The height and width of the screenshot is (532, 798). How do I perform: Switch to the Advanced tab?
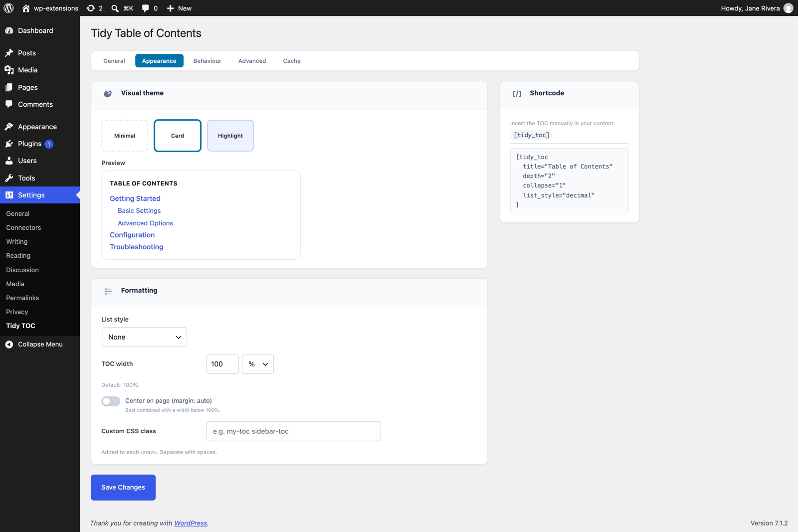tap(252, 61)
